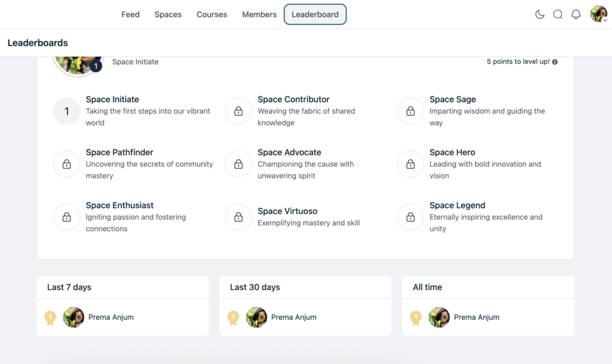612x364 pixels.
Task: Select Courses in the navigation bar
Action: 212,14
